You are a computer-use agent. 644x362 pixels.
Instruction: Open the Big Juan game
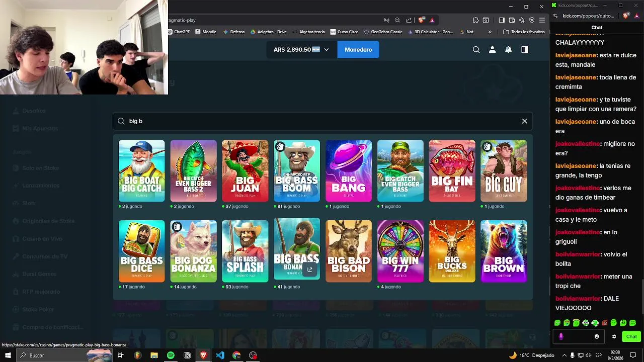point(245,171)
